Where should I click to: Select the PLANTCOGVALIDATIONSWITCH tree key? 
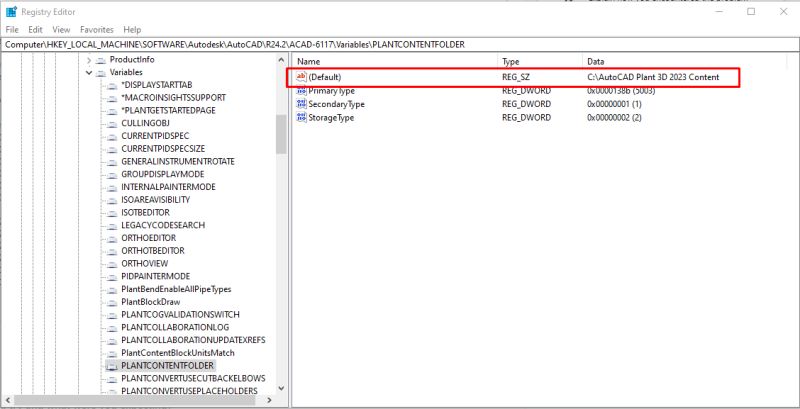tap(180, 315)
